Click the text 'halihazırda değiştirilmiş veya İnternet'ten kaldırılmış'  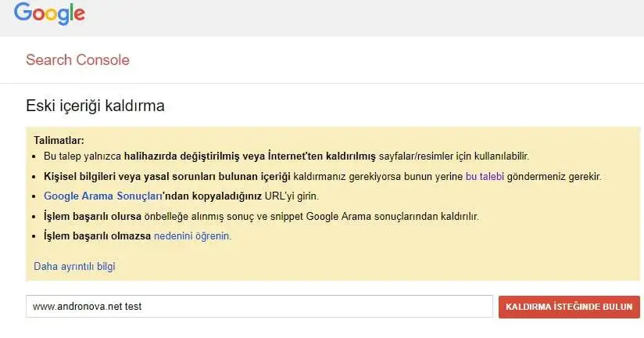(x=250, y=156)
